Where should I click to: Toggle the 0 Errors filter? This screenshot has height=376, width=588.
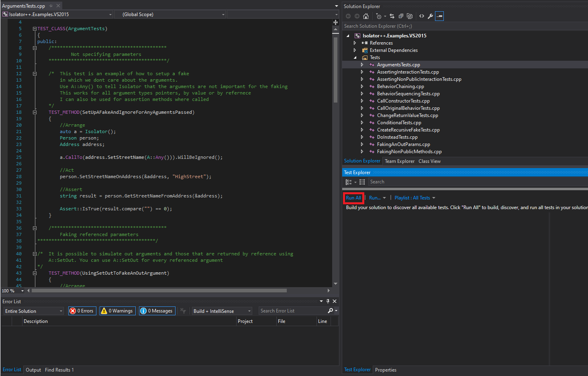[x=82, y=311]
